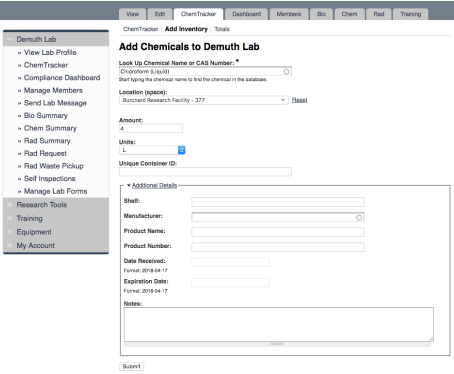This screenshot has width=454, height=374.
Task: Switch to the Dashboard tab
Action: pos(247,14)
